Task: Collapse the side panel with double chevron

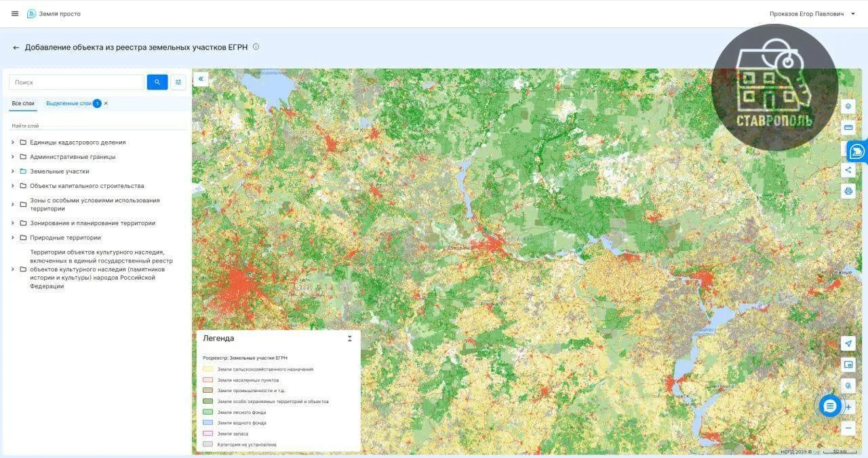Action: point(201,79)
